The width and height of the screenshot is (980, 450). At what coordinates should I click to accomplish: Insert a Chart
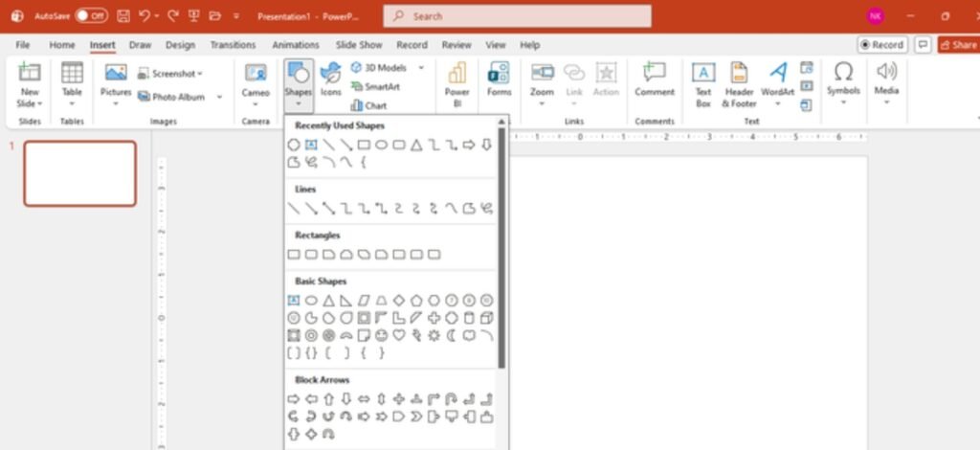tap(368, 105)
